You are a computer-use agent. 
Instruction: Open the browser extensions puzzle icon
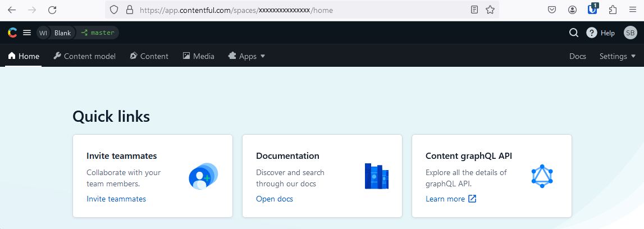(613, 10)
